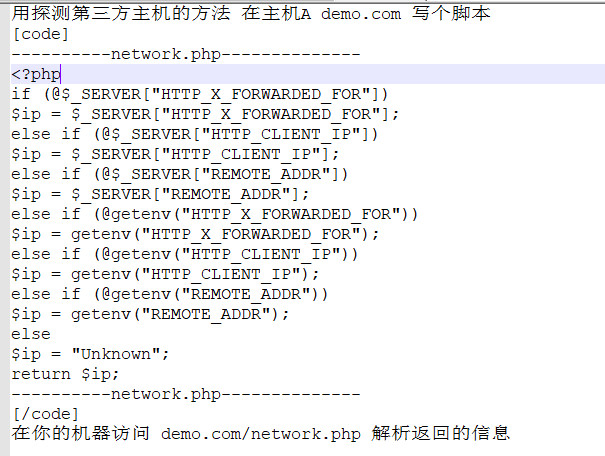
Task: Click the left gray editor margin
Action: pos(5,229)
